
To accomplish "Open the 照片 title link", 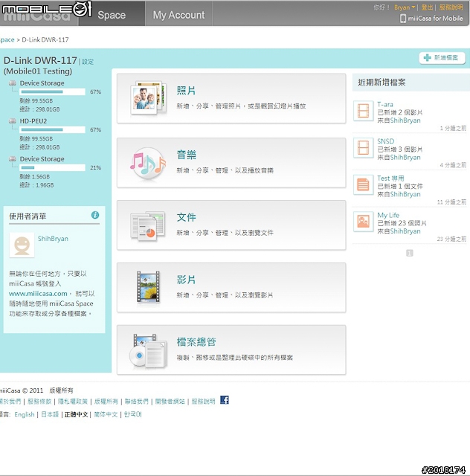I will pos(186,91).
